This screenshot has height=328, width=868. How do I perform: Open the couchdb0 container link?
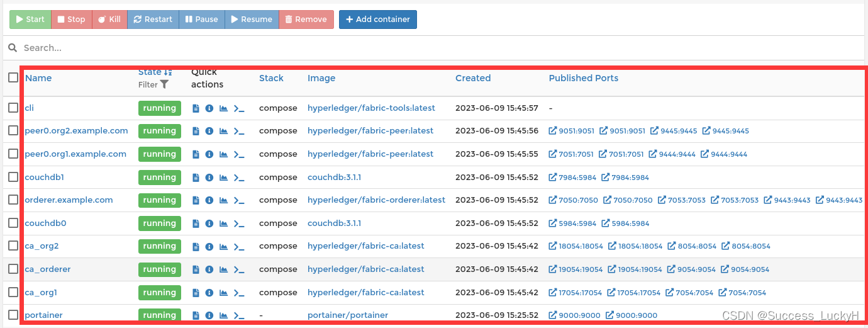(x=45, y=223)
